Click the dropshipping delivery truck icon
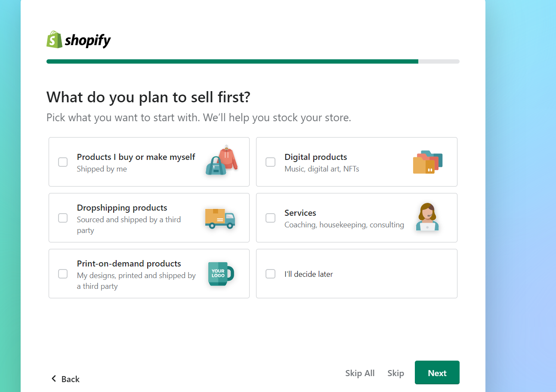Screen dimensions: 556x392 click(220, 218)
